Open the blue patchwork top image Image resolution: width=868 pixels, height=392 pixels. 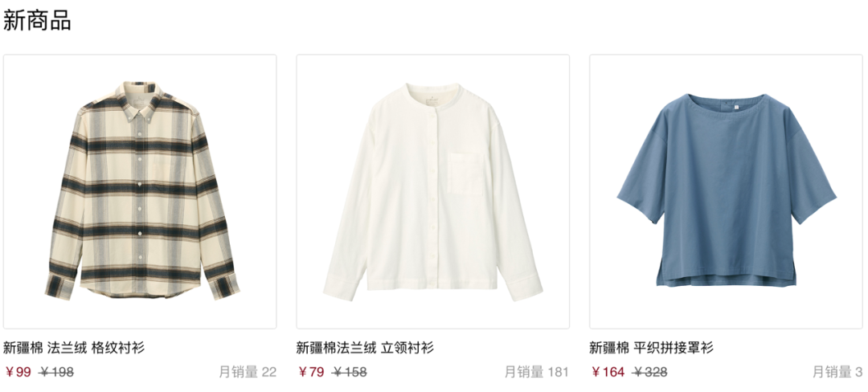pos(726,191)
